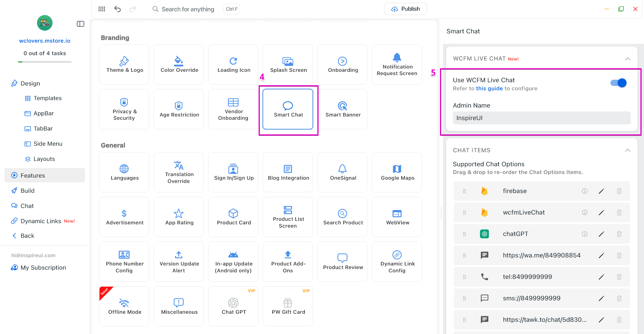Go Back in the sidebar
This screenshot has height=334, width=644.
(x=27, y=236)
